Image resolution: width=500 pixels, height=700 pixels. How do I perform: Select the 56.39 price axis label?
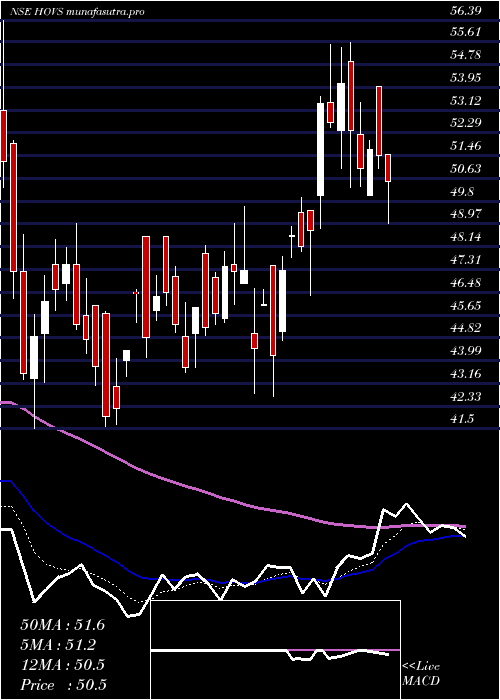click(x=466, y=11)
